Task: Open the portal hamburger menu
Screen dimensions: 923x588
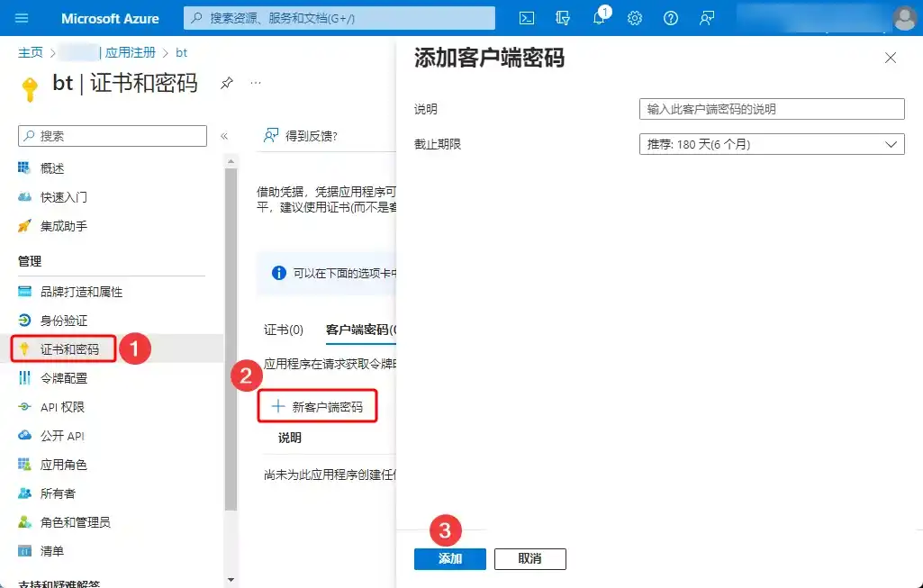Action: [x=22, y=17]
